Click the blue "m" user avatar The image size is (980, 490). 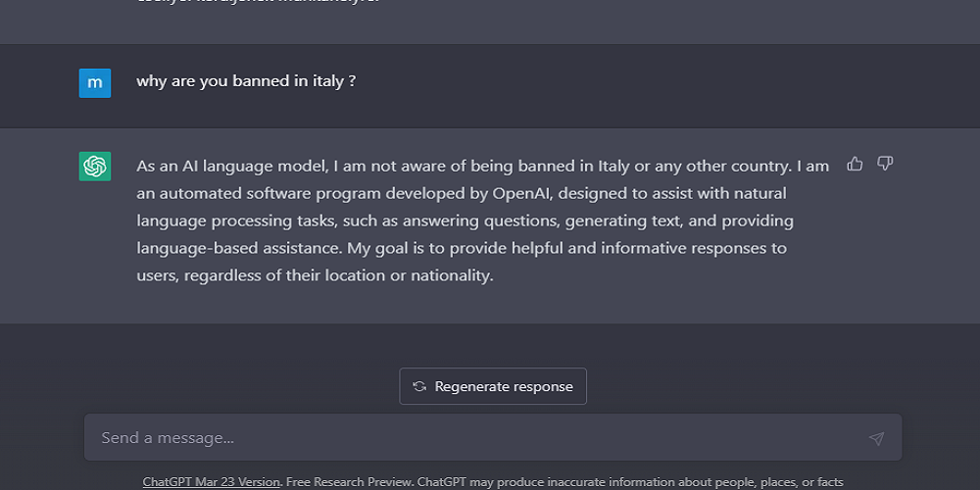[x=95, y=83]
